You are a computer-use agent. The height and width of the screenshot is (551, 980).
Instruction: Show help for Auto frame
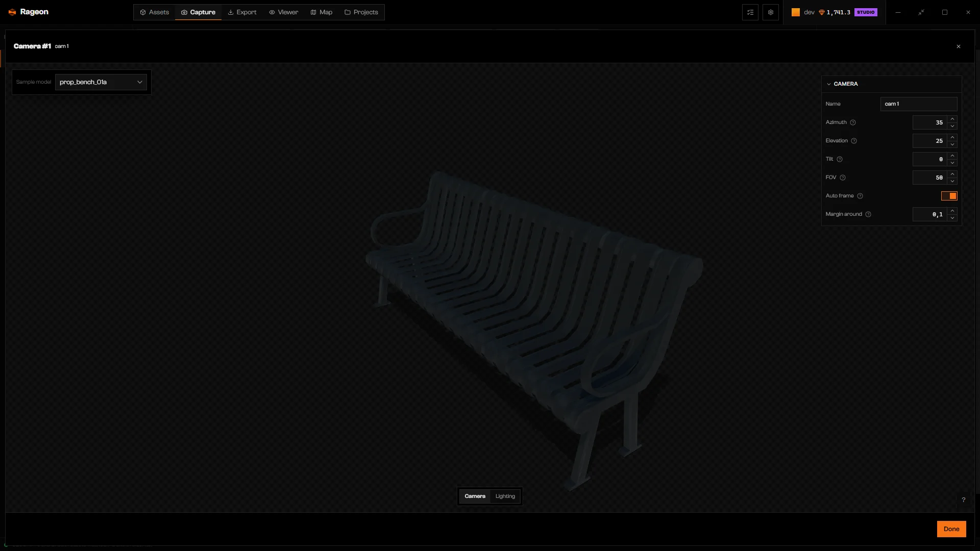pos(860,196)
